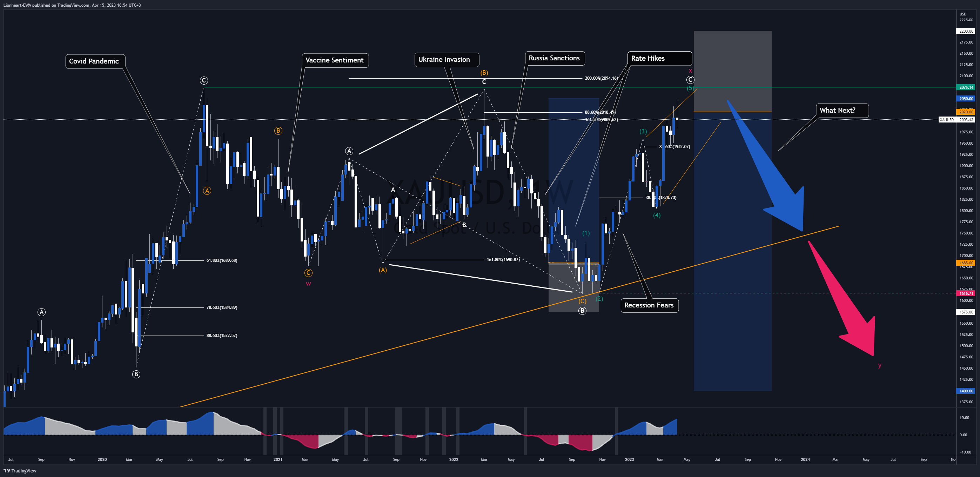
Task: Select the Ukraine Invasion annotation label
Action: tap(447, 59)
